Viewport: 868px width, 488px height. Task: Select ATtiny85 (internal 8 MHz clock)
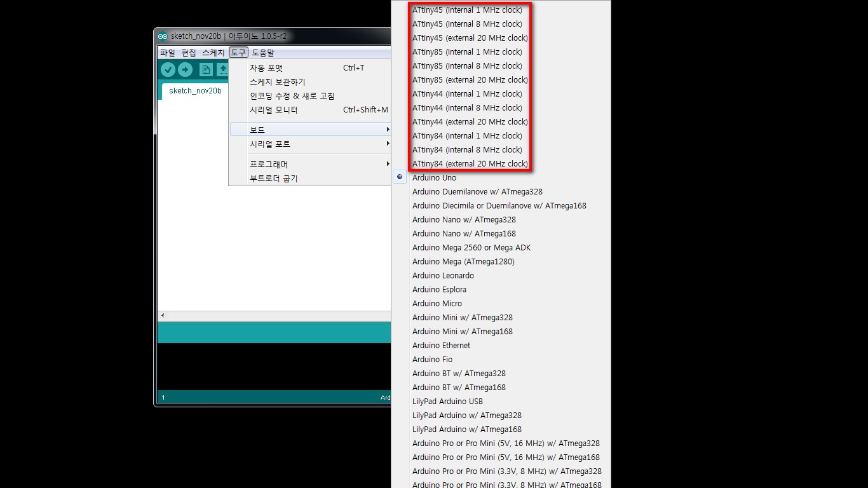pos(501,66)
